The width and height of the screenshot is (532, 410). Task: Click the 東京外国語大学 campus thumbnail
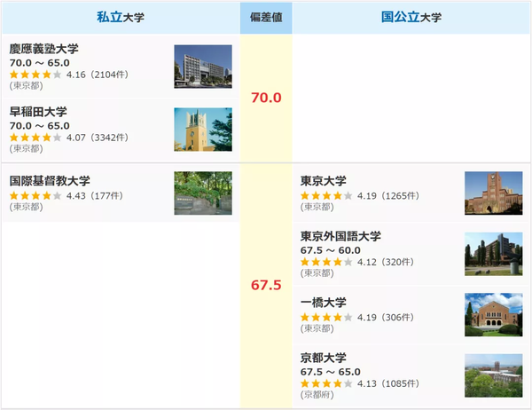[x=493, y=254]
